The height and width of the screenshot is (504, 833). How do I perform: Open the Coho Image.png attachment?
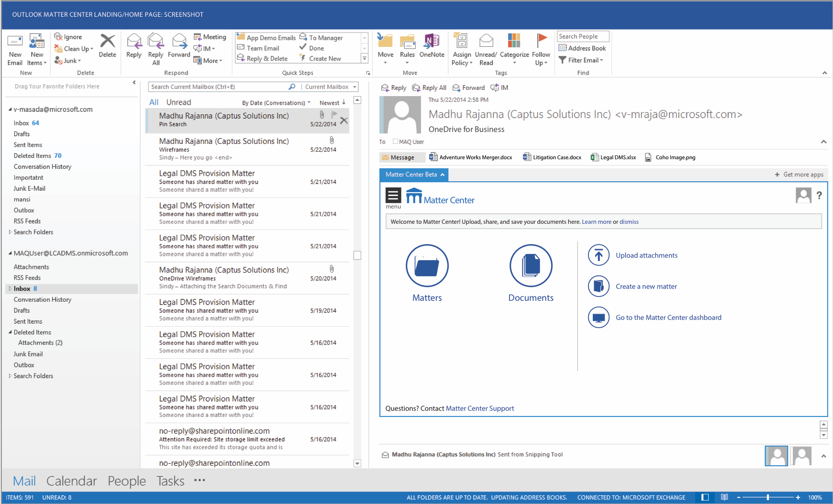point(670,157)
